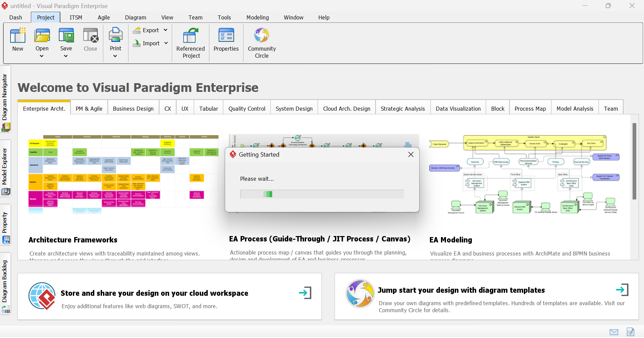Viewport: 644px width, 338px height.
Task: Click the cloud workspace arrow button
Action: 305,293
